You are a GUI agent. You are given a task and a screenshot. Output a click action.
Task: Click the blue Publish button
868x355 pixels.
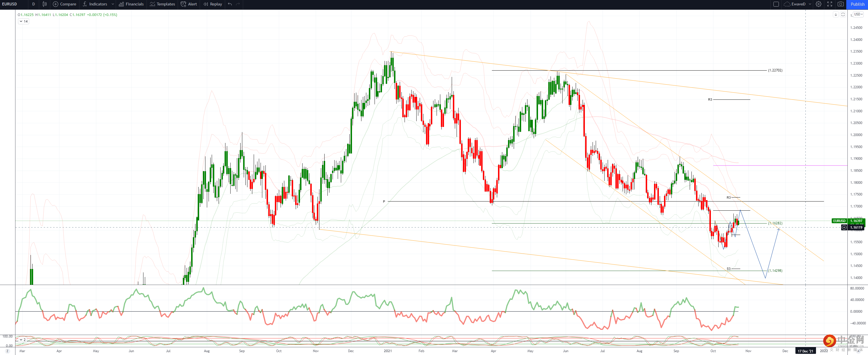(857, 4)
